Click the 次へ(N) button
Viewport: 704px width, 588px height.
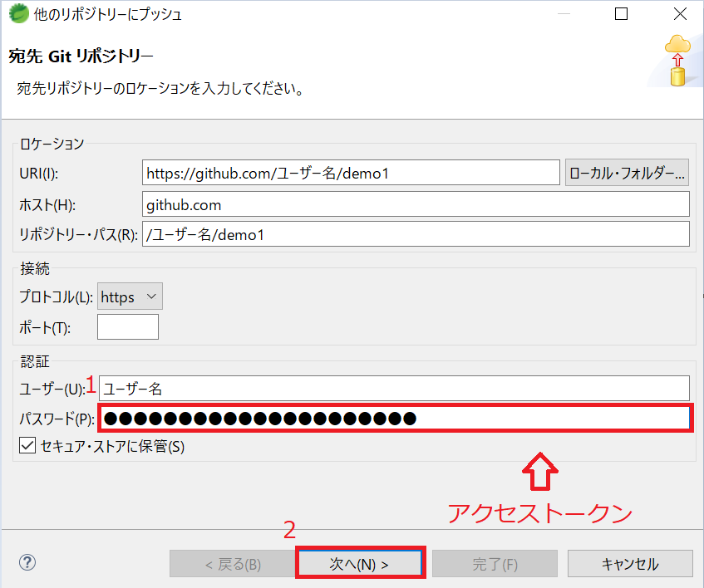(360, 562)
